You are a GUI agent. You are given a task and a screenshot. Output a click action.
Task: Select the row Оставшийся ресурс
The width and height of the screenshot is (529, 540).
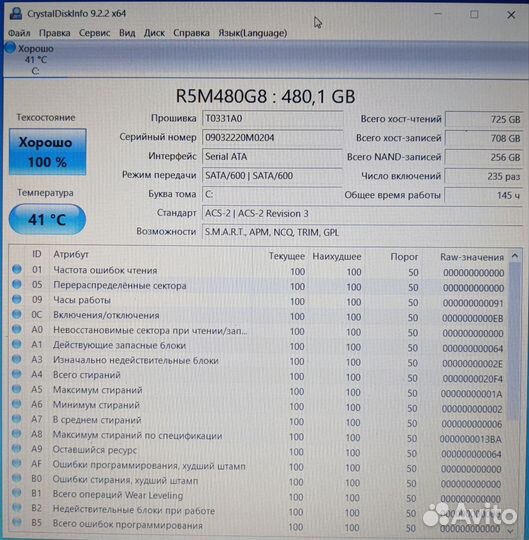[258, 451]
